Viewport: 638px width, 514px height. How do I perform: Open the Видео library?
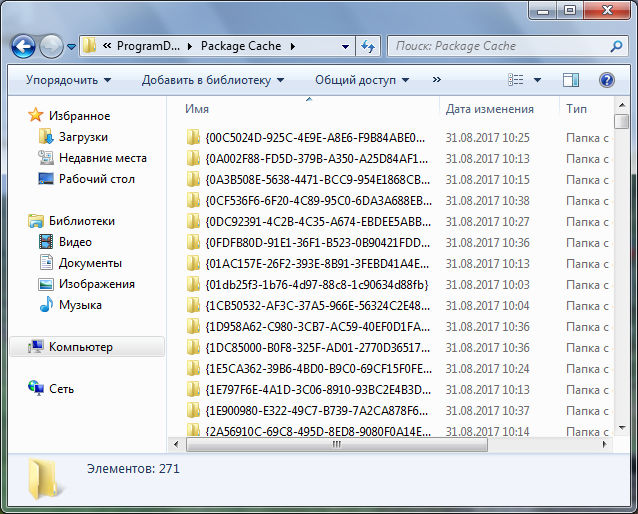[75, 242]
